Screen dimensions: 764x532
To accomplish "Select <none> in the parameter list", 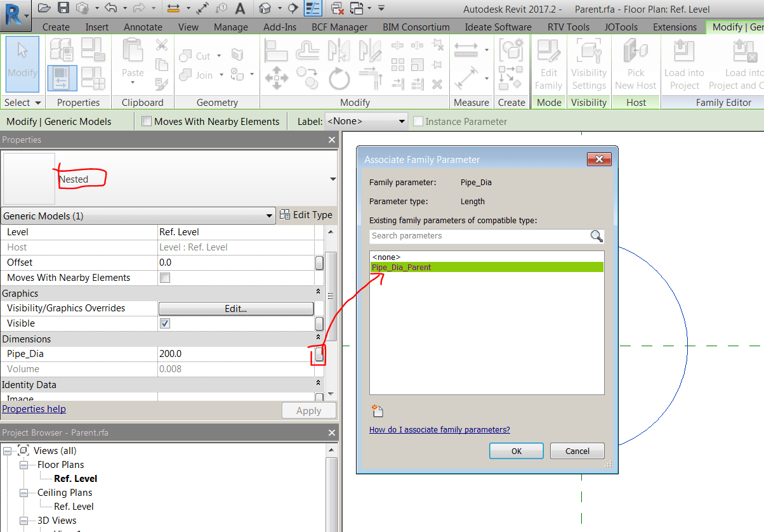I will [x=487, y=257].
